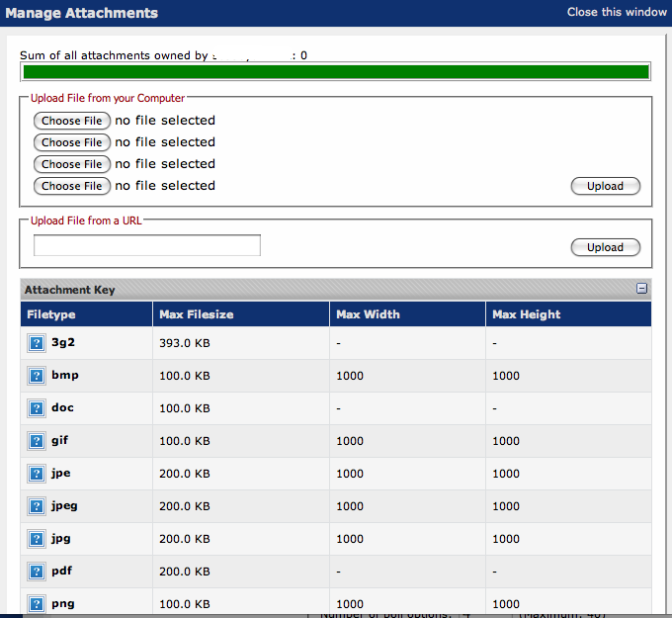The height and width of the screenshot is (618, 672).
Task: Focus the Upload File from a URL field
Action: point(147,245)
